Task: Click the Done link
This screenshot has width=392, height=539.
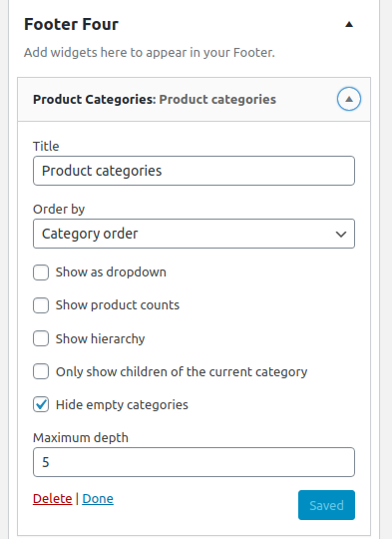Action: [x=98, y=499]
